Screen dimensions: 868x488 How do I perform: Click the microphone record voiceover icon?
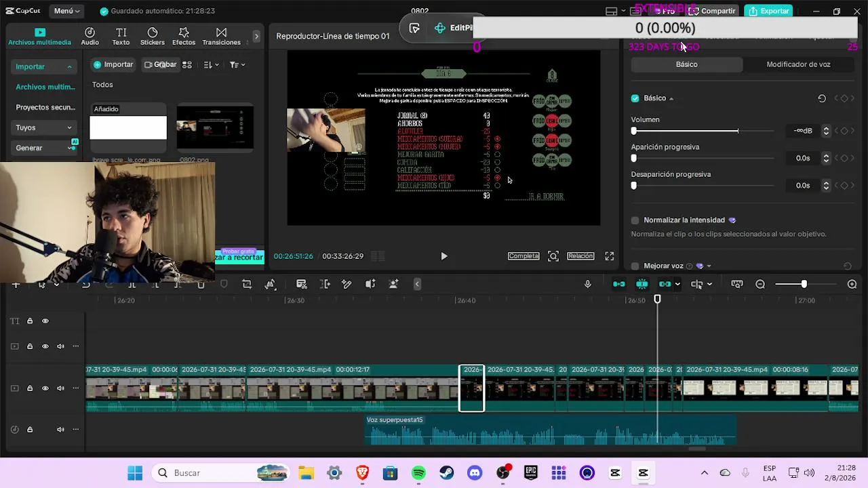588,284
